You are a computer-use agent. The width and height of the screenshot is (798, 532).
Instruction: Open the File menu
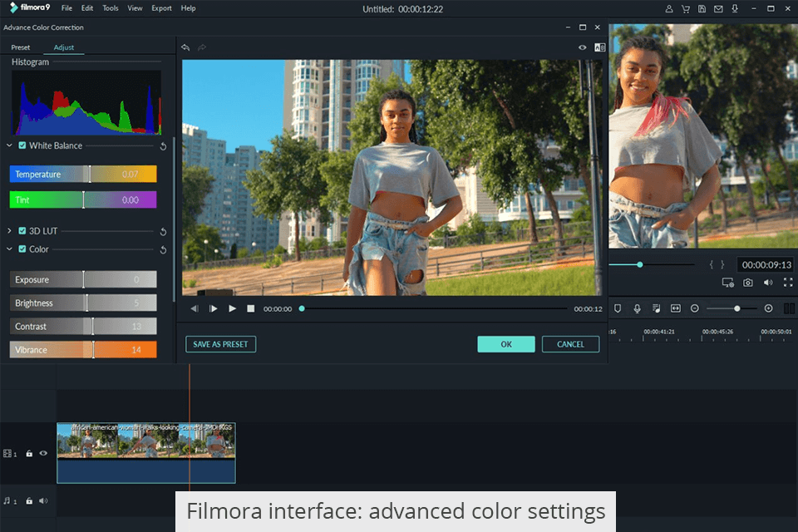tap(66, 8)
